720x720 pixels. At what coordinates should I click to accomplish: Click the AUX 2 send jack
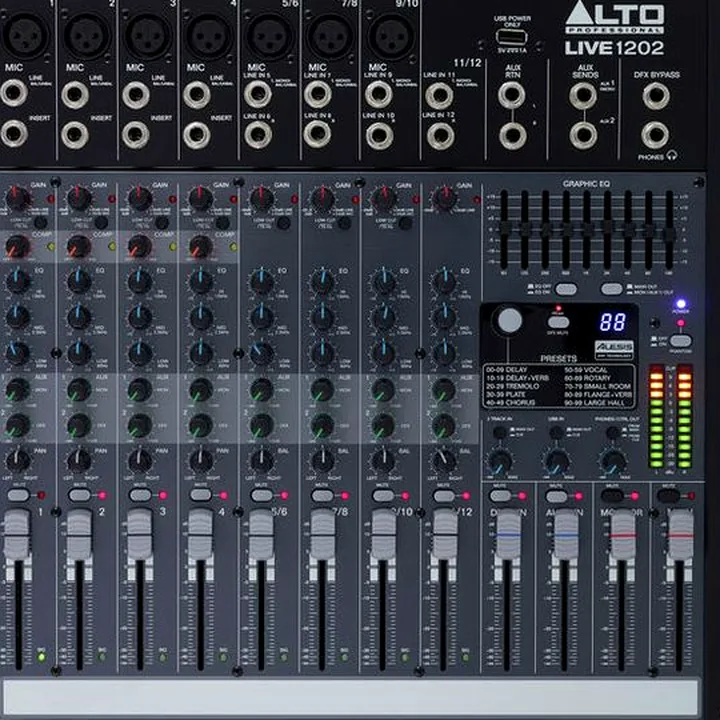583,135
